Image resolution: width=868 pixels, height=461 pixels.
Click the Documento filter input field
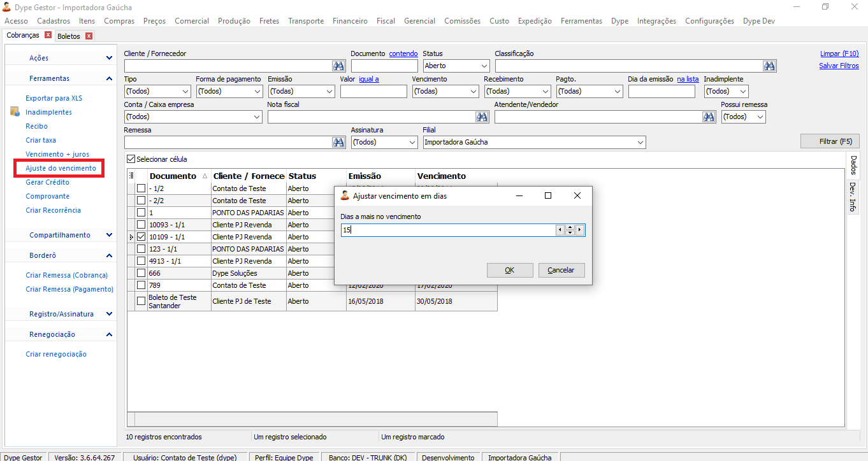(x=384, y=66)
